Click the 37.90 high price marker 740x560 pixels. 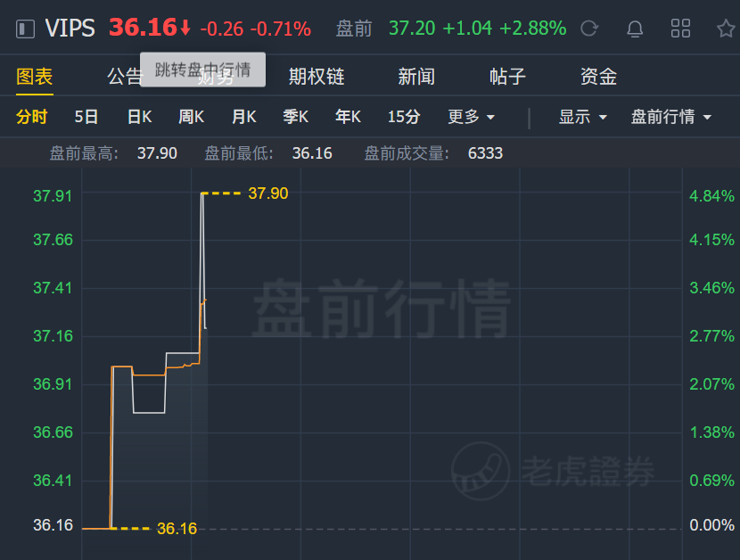click(267, 194)
